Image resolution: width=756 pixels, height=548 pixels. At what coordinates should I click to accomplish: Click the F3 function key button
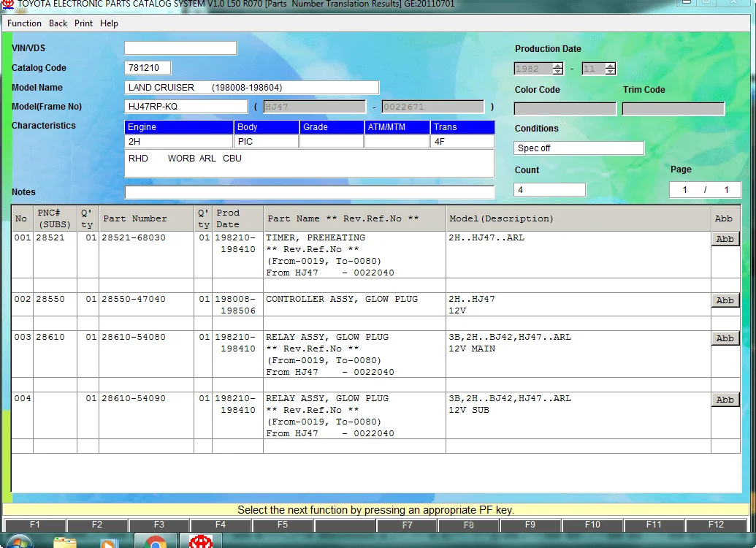[x=159, y=525]
